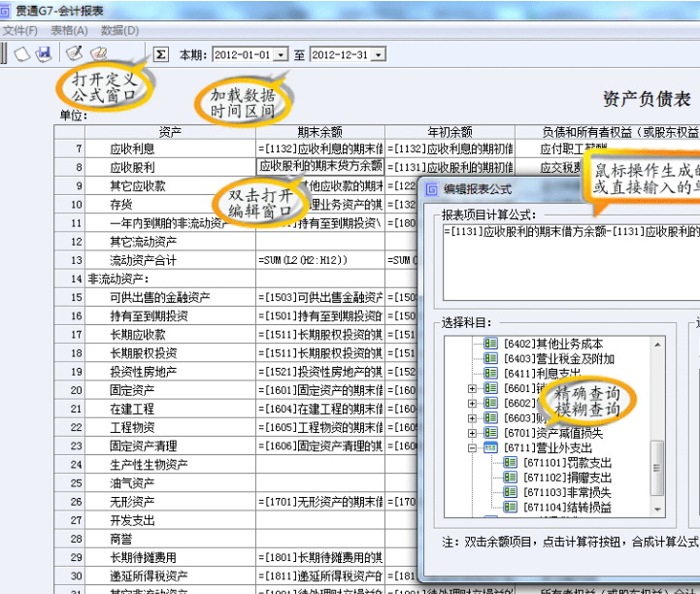
Task: Select [671103]非常损失 sub-account
Action: (567, 492)
